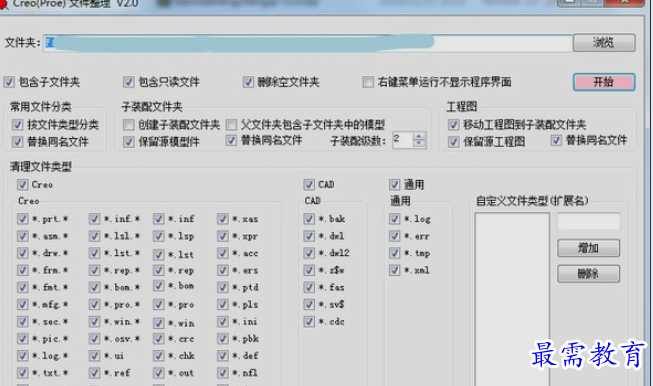Screen dimensions: 653x386
Task: Toggle the CAD master checkbox
Action: point(309,184)
